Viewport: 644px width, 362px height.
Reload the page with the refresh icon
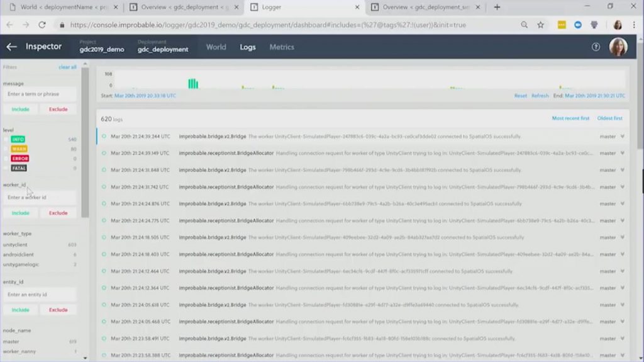42,25
